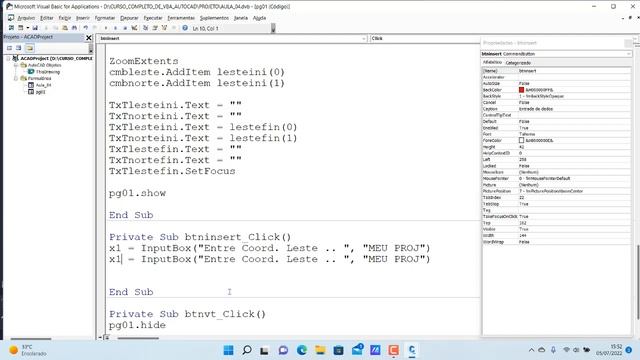Open Windows taskbar Search
Viewport: 640px width, 360px height.
tap(247, 350)
